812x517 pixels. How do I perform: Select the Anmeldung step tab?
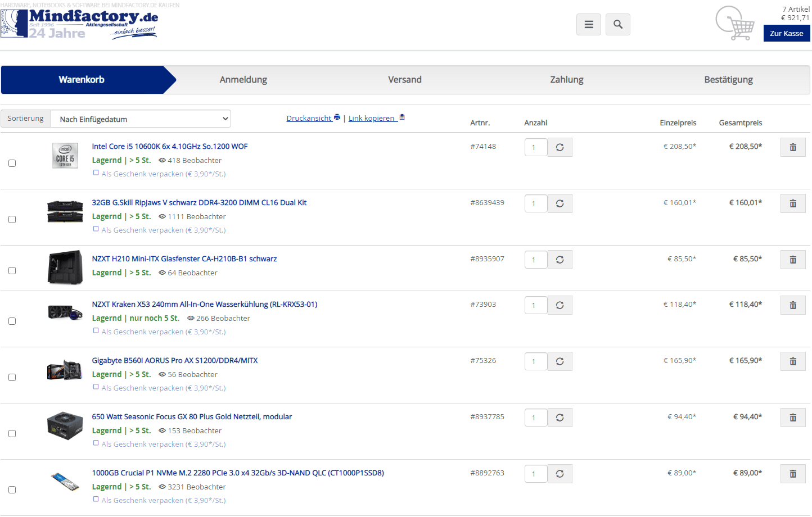click(243, 80)
